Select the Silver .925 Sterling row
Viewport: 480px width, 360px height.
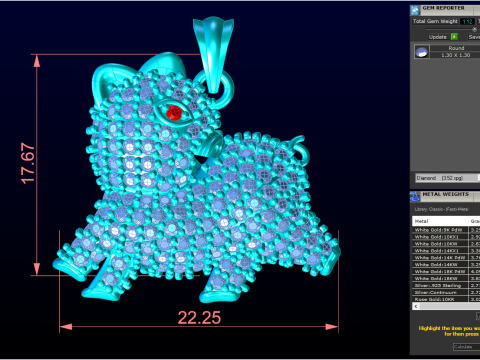point(446,286)
